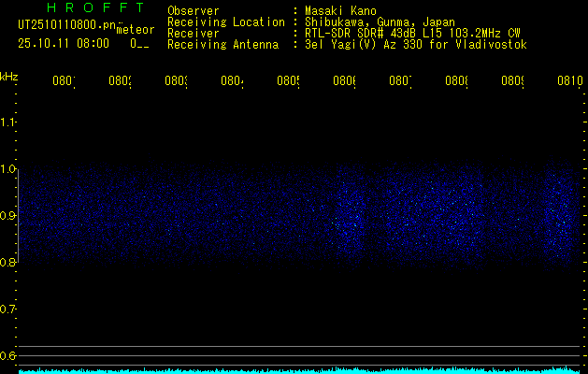The width and height of the screenshot is (588, 374).
Task: Click the 0.7 kHz axis label
Action: coord(8,309)
